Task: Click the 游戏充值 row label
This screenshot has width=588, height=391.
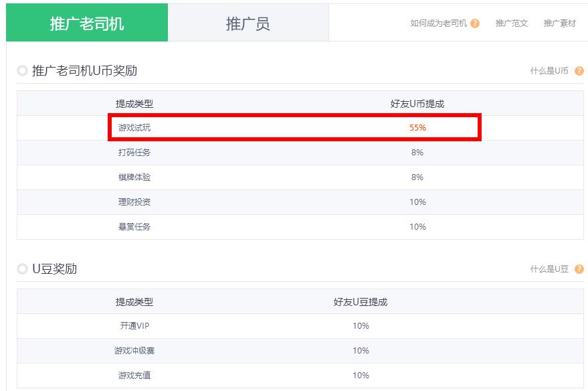Action: [134, 375]
